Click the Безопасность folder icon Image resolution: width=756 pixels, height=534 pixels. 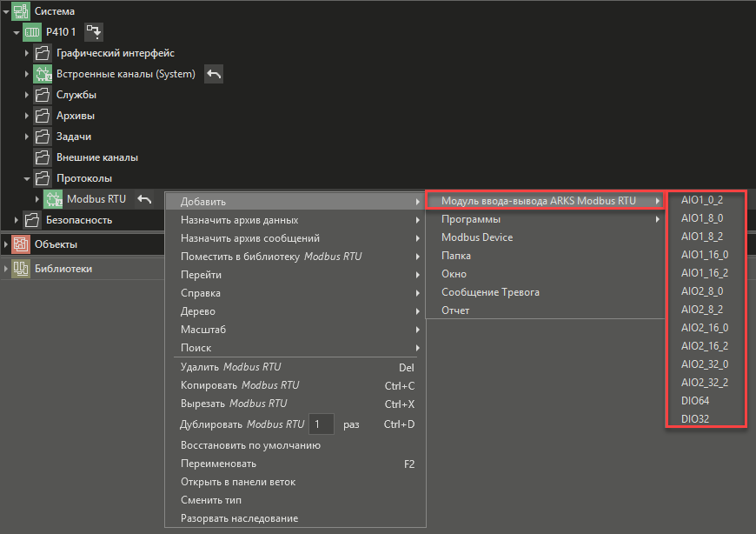32,220
